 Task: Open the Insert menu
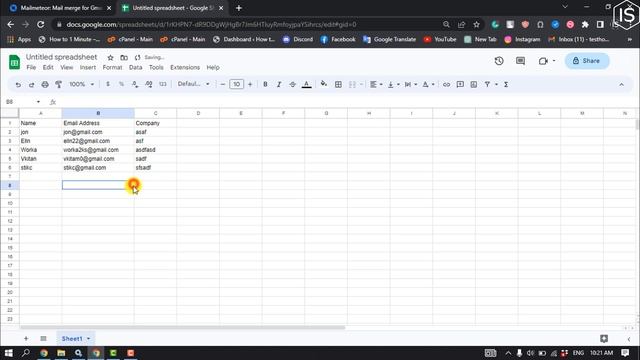88,67
